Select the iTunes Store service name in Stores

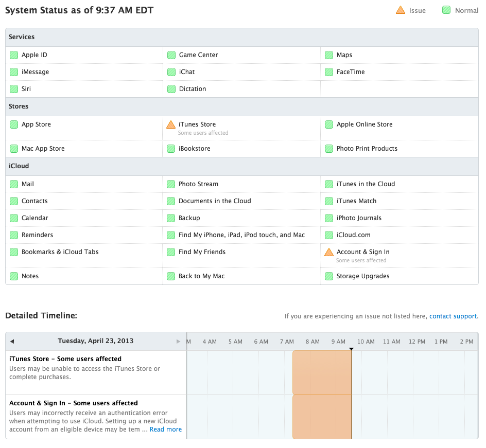pyautogui.click(x=197, y=124)
